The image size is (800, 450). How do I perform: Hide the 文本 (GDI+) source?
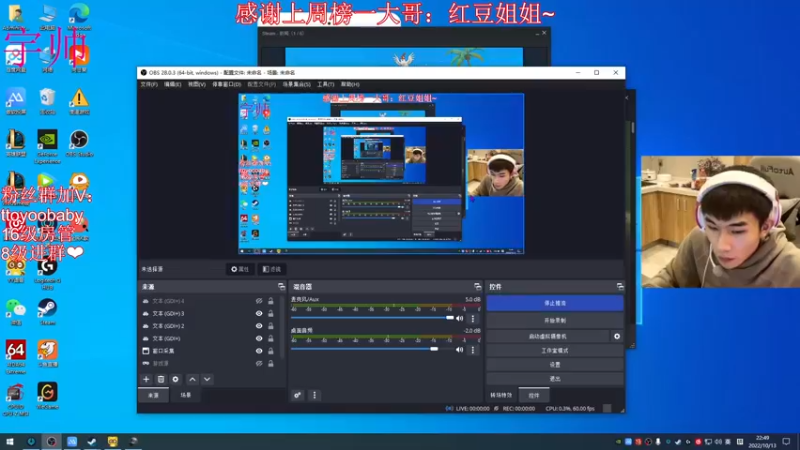[259, 338]
